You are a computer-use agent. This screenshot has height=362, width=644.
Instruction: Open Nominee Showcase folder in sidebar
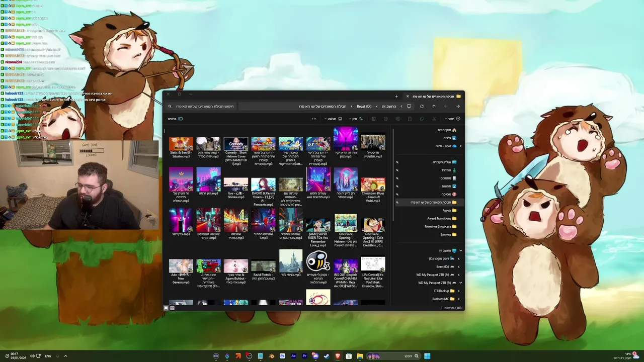click(441, 226)
